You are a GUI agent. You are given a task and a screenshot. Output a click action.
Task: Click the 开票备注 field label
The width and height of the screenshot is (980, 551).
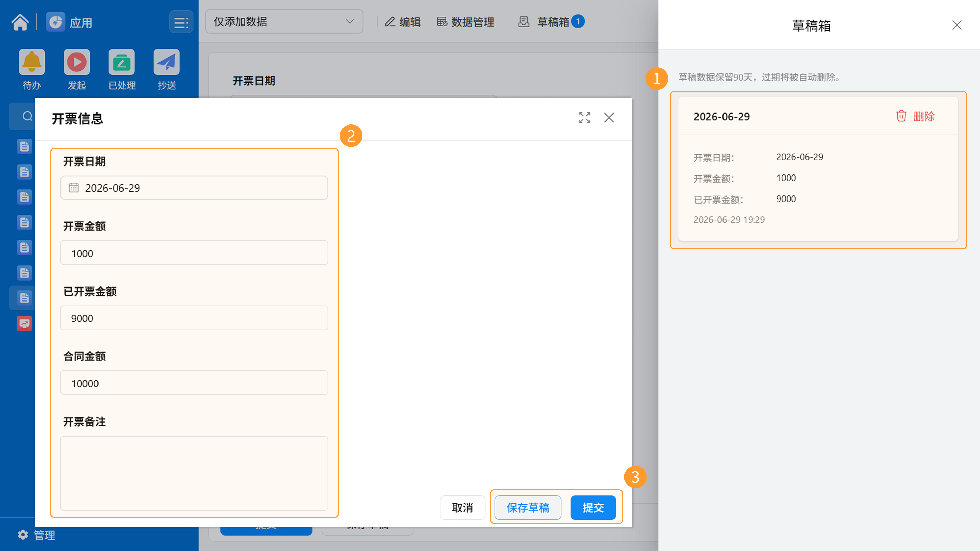coord(84,421)
